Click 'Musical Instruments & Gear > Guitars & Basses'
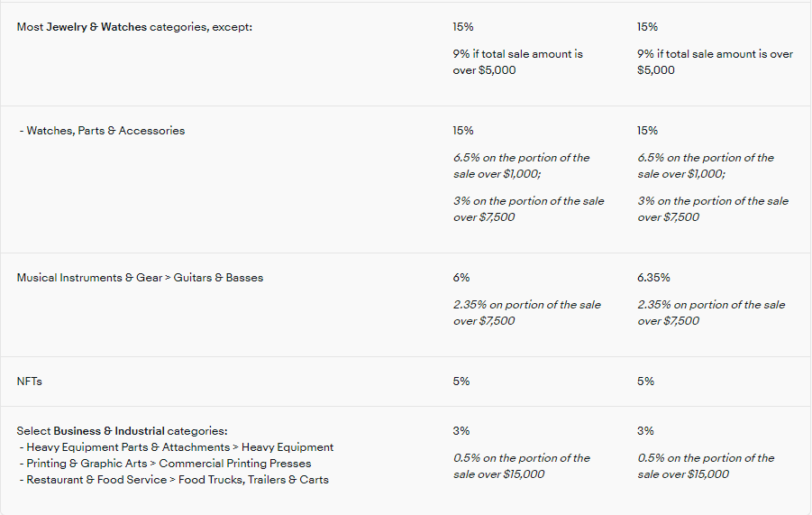This screenshot has width=812, height=515. pos(140,278)
